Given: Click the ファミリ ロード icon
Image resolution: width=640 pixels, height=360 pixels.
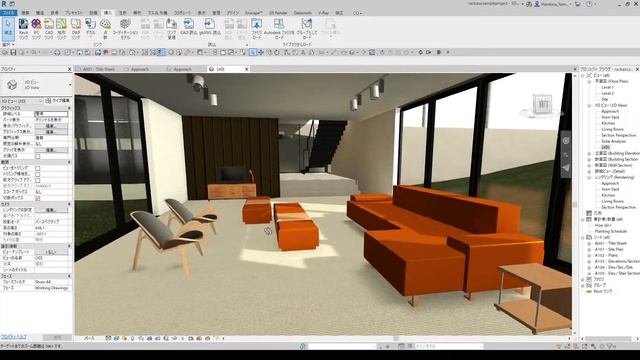Looking at the screenshot, I should tap(256, 29).
